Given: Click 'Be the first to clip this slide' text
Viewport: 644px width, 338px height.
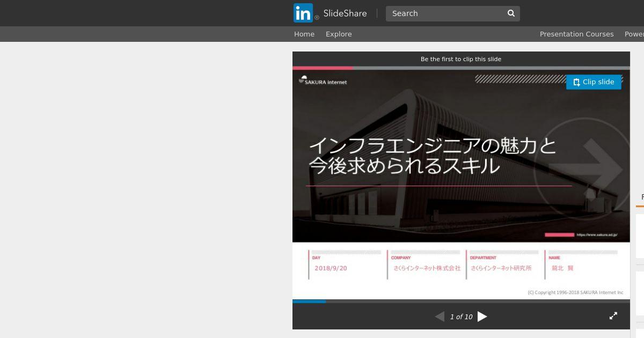Looking at the screenshot, I should point(461,59).
